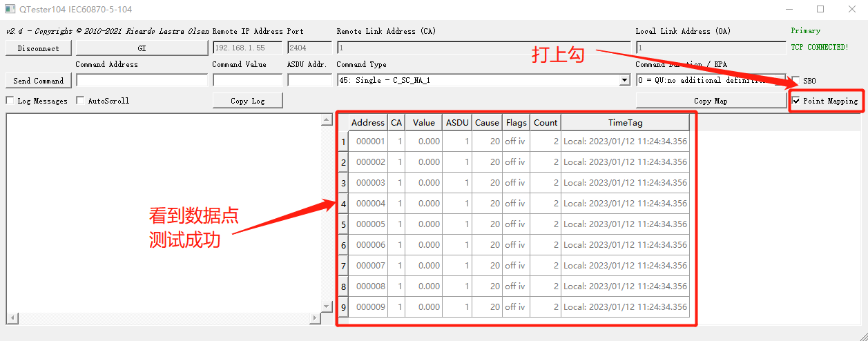
Task: Select row 4 header in the point table
Action: 343,204
